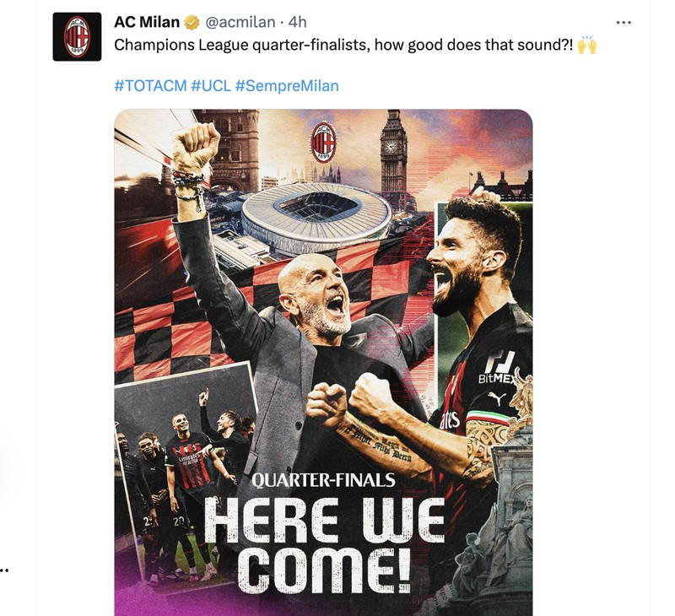Click the raised hands emoji in tweet
The height and width of the screenshot is (616, 675).
[x=586, y=46]
